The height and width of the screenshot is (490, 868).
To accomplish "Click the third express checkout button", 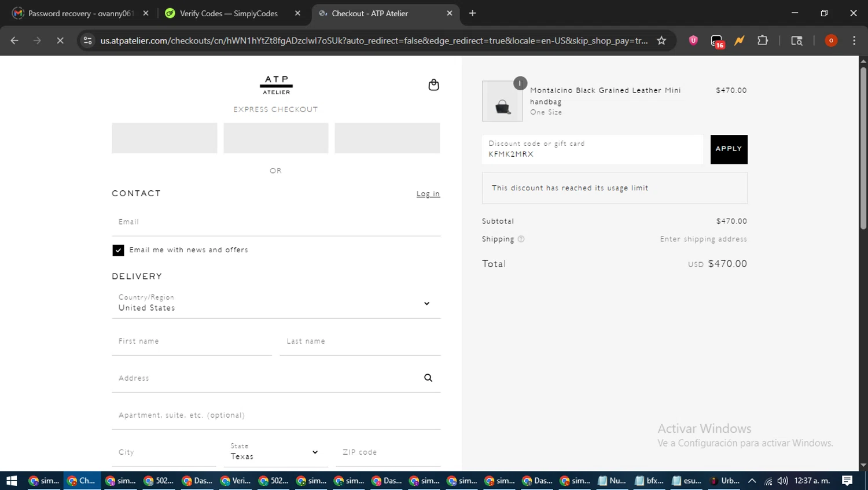I will (387, 138).
